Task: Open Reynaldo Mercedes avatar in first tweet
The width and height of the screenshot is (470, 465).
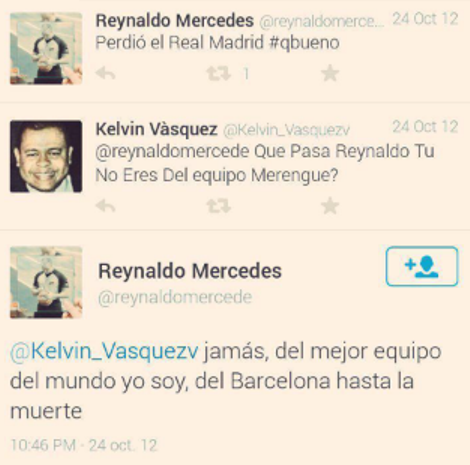Action: (x=46, y=49)
